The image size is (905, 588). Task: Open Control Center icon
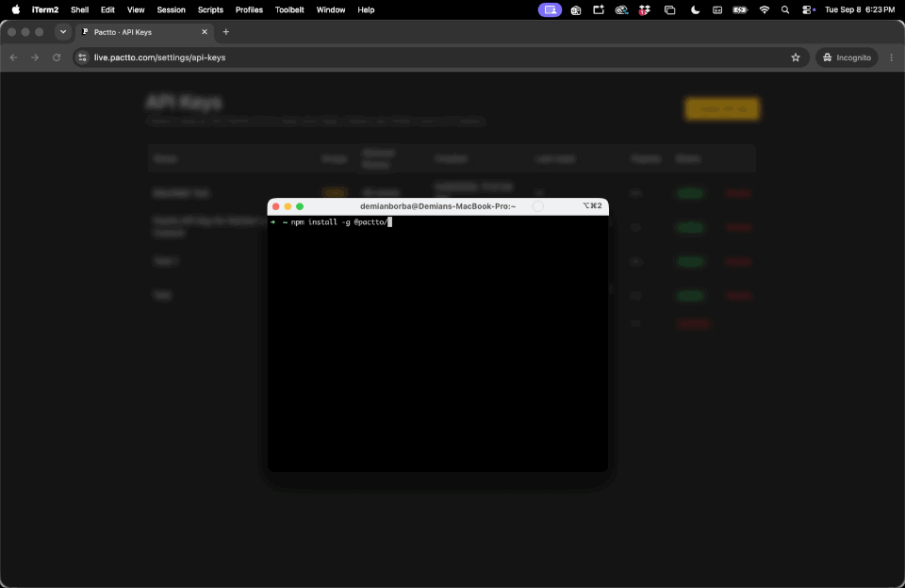click(x=808, y=9)
